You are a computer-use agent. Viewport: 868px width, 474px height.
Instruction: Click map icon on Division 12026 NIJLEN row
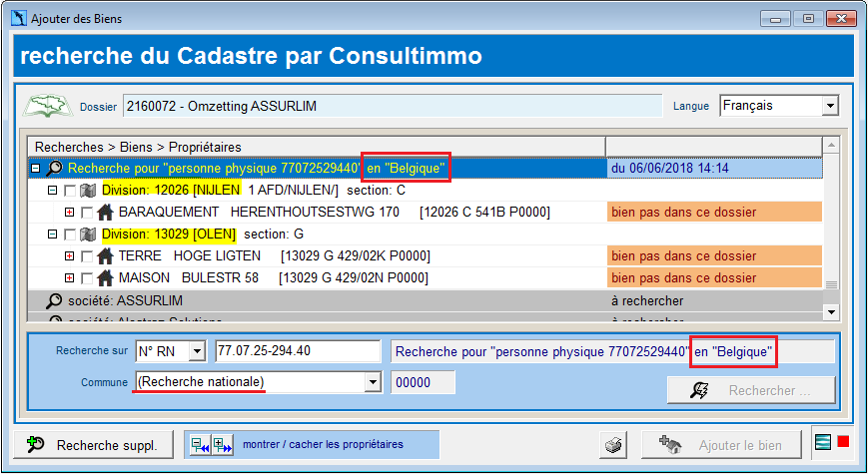pos(88,191)
